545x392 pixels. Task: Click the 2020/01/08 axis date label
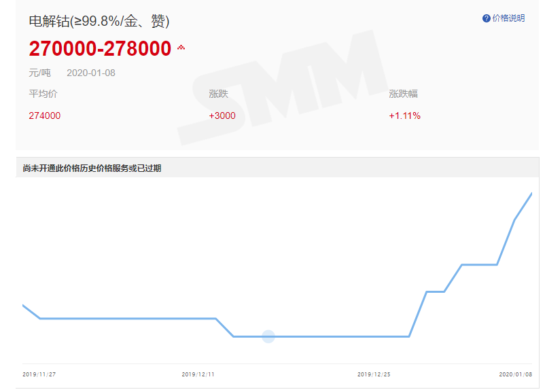click(x=515, y=374)
